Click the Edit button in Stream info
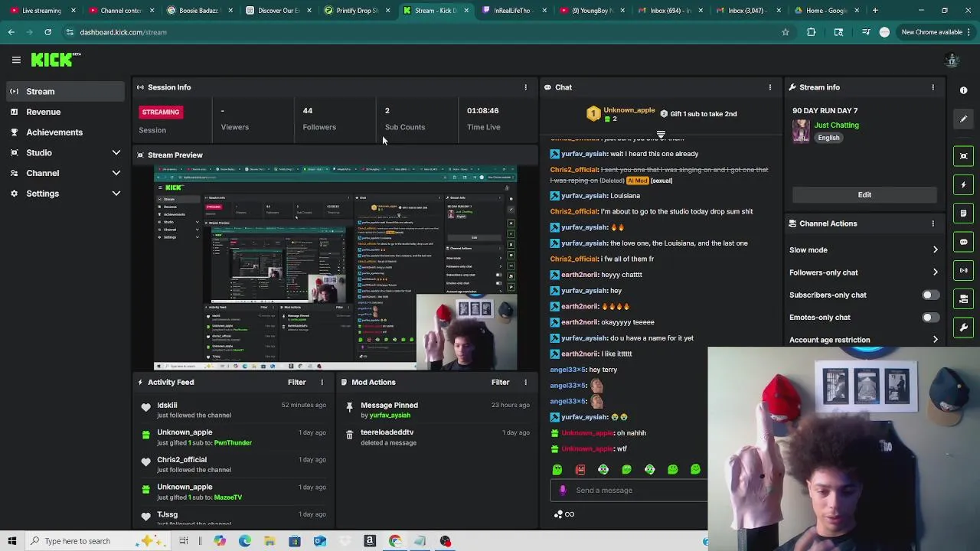 [x=864, y=194]
